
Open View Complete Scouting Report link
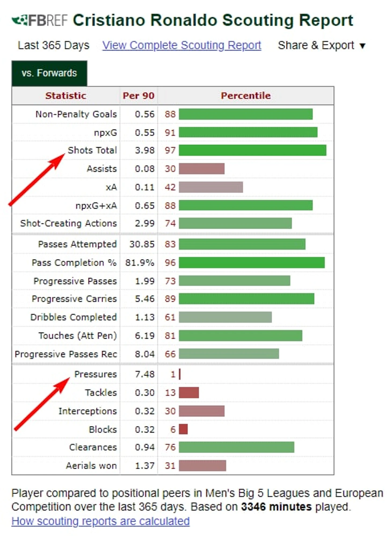pos(182,45)
